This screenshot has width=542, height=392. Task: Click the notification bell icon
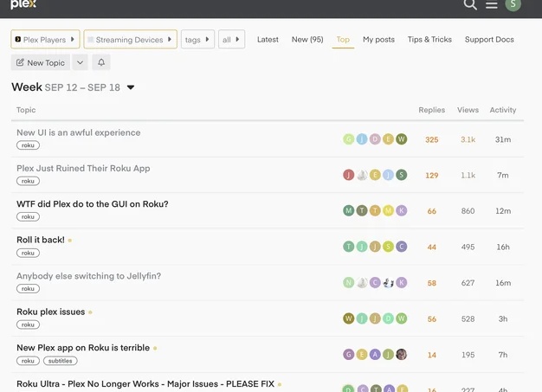[101, 62]
